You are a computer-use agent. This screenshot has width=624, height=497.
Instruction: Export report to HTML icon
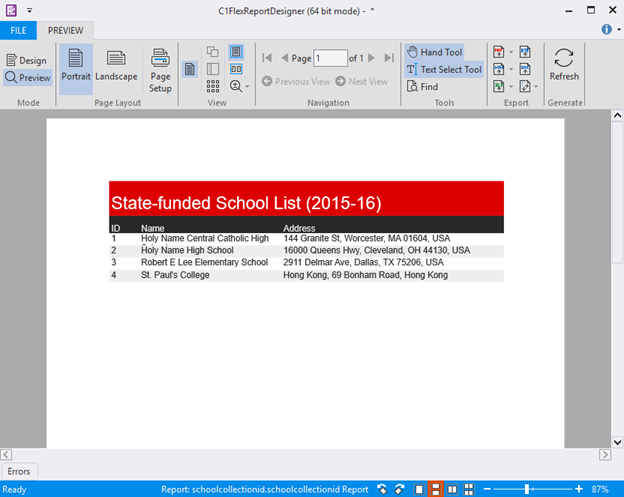[x=499, y=69]
